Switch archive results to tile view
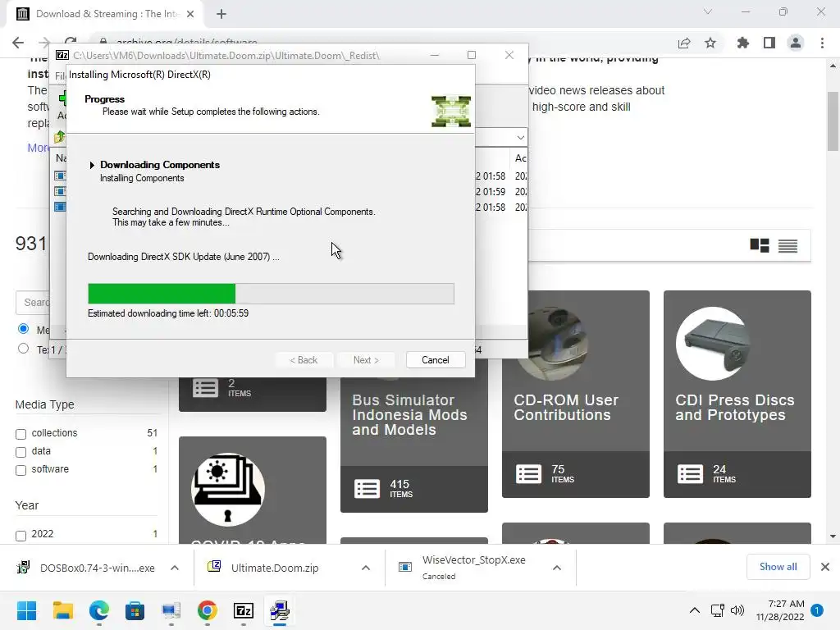Viewport: 840px width, 630px height. pos(759,245)
